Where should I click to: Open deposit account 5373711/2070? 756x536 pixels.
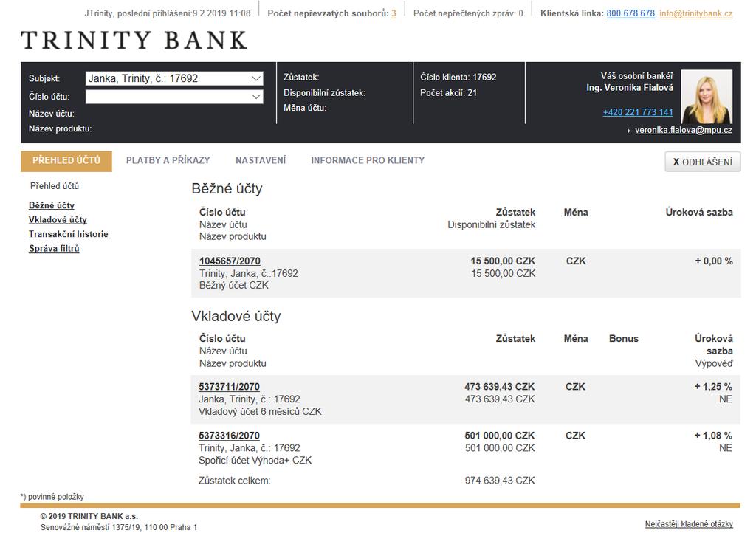[229, 387]
